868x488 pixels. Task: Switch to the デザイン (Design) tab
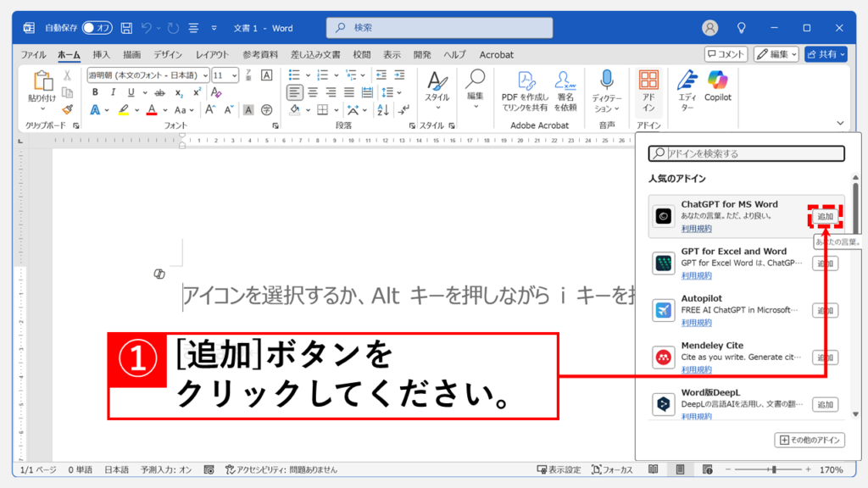168,55
